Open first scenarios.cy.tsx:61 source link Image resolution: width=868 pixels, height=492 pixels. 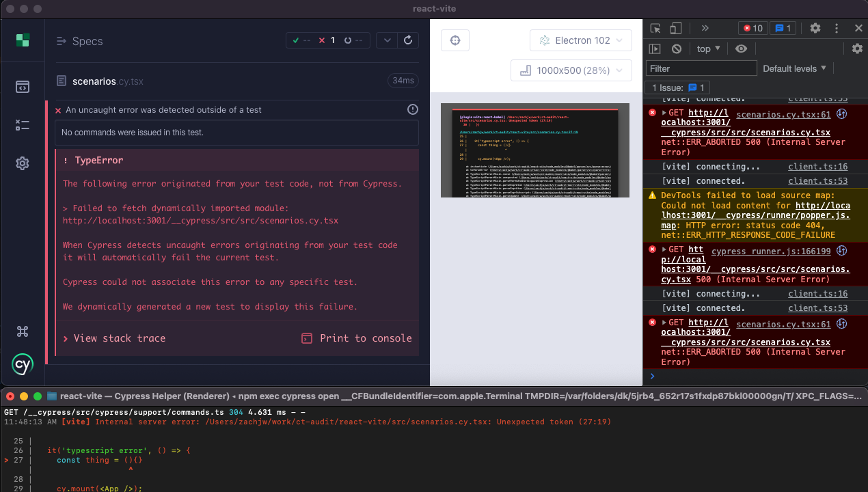tap(783, 115)
